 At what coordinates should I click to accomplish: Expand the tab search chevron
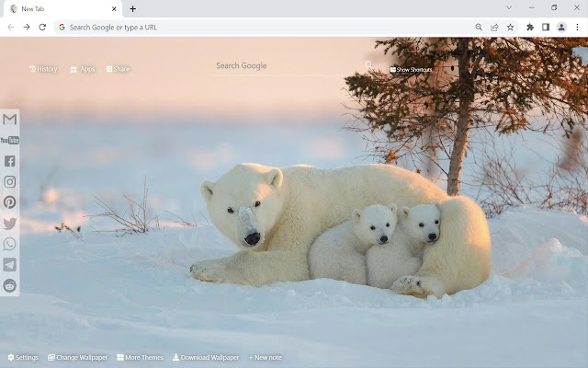[x=509, y=7]
